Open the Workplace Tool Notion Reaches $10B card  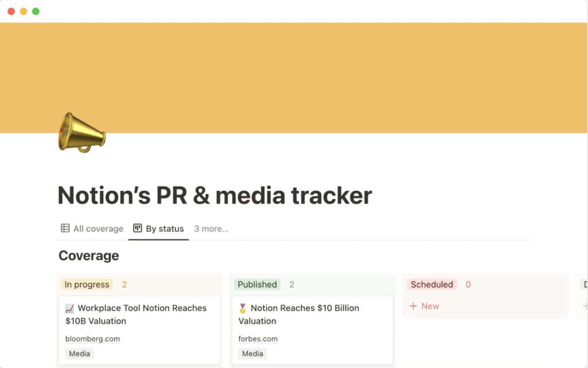142,315
